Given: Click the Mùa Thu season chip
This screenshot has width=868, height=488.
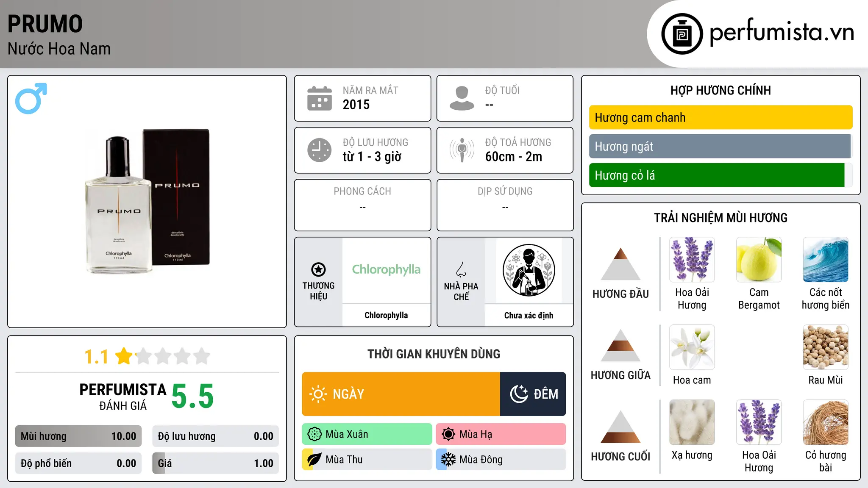Looking at the screenshot, I should pyautogui.click(x=367, y=460).
